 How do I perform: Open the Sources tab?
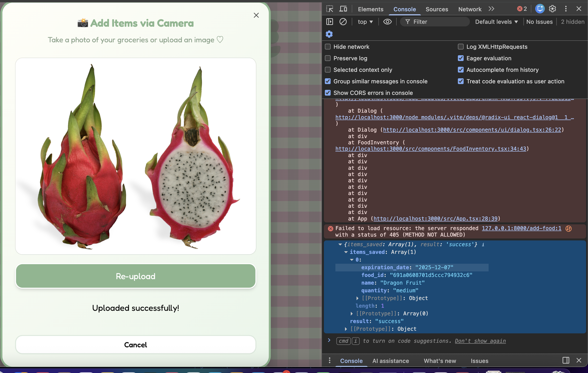click(436, 9)
